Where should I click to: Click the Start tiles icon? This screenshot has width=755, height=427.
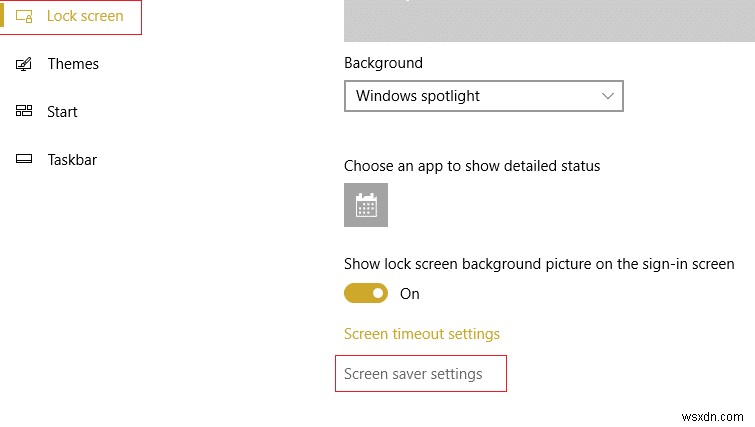pos(24,112)
